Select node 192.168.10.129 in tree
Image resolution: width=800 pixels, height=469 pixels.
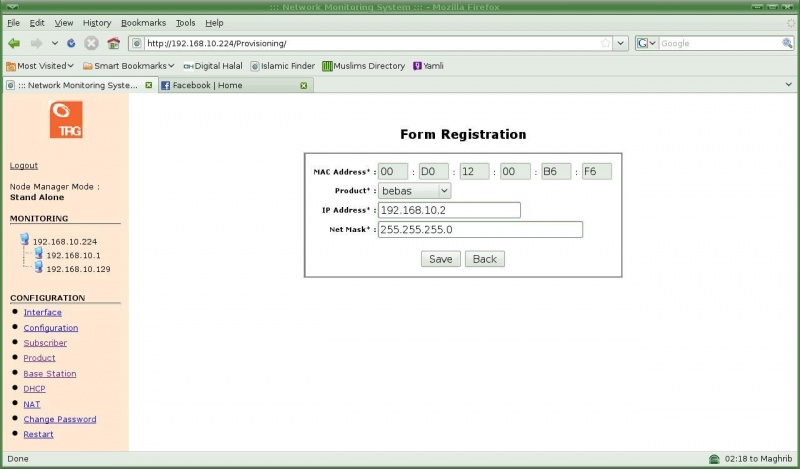point(78,269)
